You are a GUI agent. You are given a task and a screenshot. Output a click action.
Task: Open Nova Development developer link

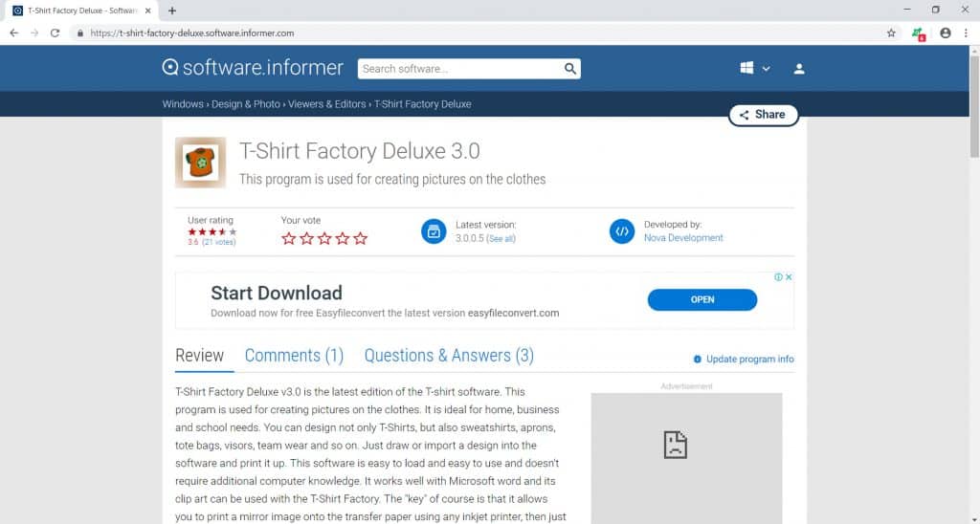click(x=683, y=238)
